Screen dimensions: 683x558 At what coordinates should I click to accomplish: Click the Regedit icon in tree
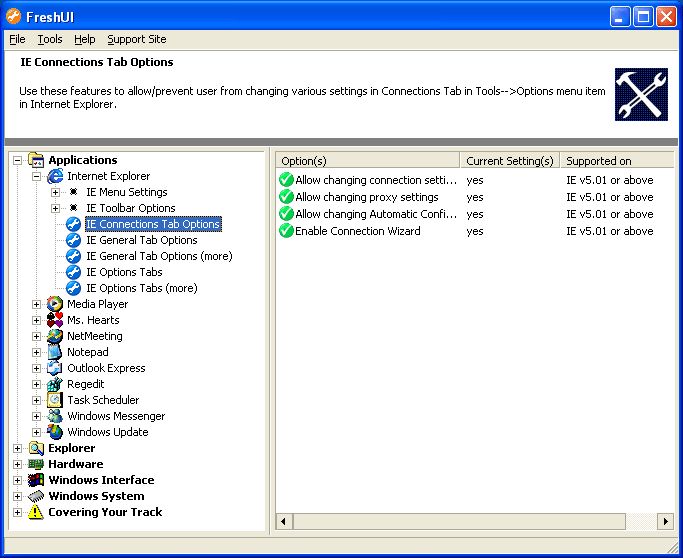coord(55,384)
